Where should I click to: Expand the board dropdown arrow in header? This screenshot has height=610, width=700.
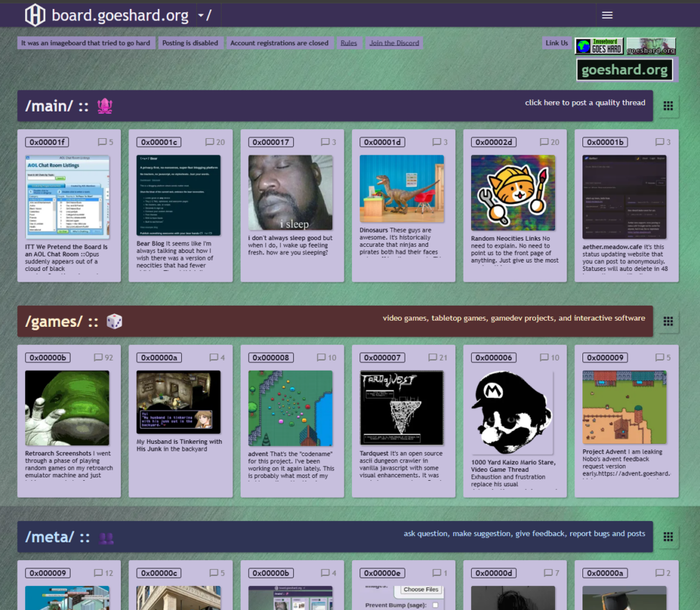click(200, 15)
